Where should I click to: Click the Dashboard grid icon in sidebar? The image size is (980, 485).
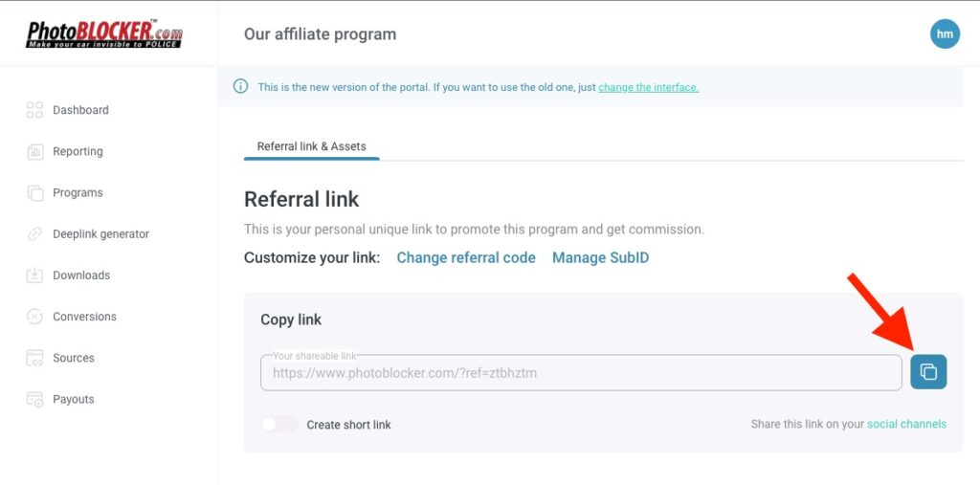(x=35, y=110)
